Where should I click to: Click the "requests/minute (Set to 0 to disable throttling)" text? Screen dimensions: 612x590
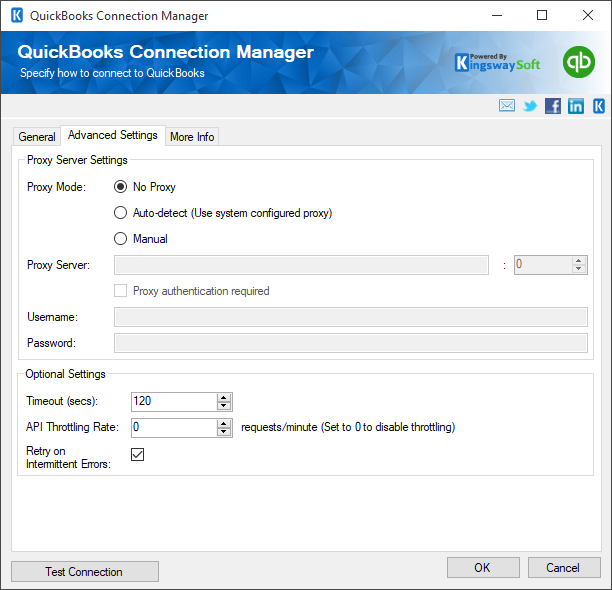(x=348, y=427)
